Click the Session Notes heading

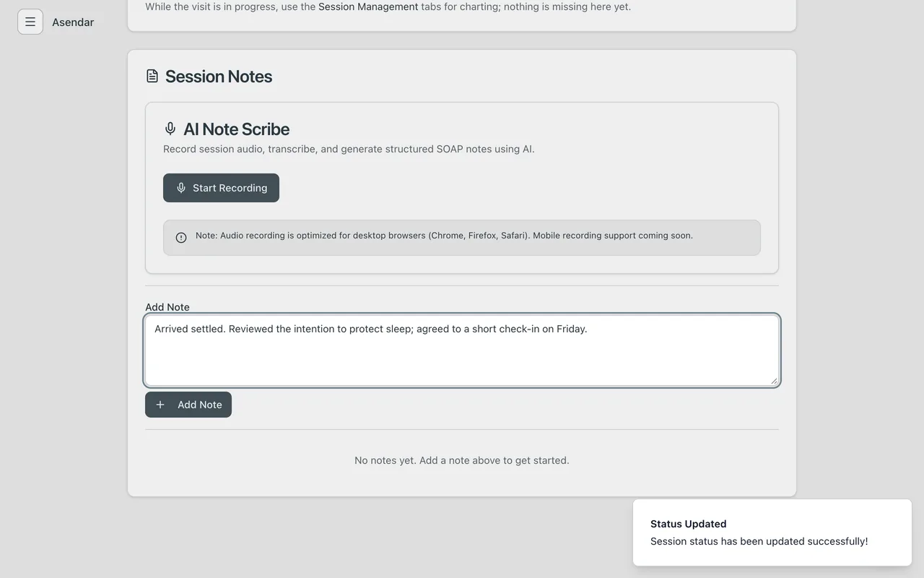[219, 77]
